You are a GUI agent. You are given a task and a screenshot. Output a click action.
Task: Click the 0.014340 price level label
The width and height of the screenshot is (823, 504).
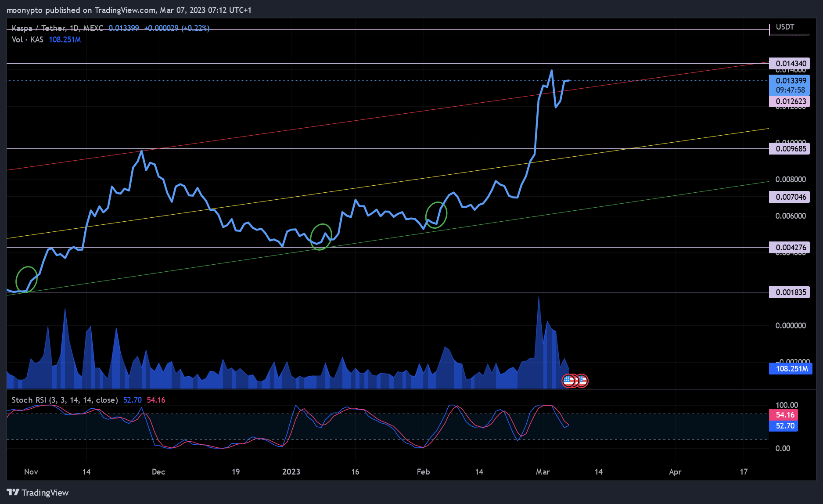click(x=789, y=64)
